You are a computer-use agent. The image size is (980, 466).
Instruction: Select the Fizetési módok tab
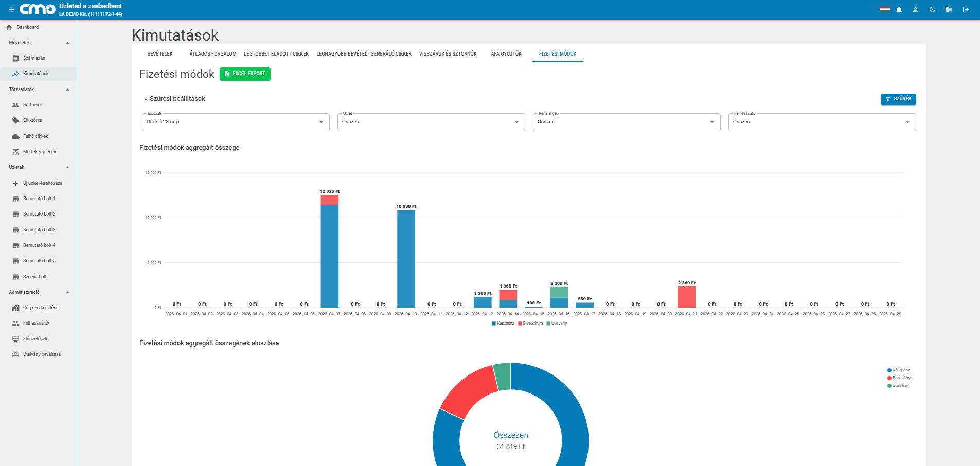(x=558, y=54)
